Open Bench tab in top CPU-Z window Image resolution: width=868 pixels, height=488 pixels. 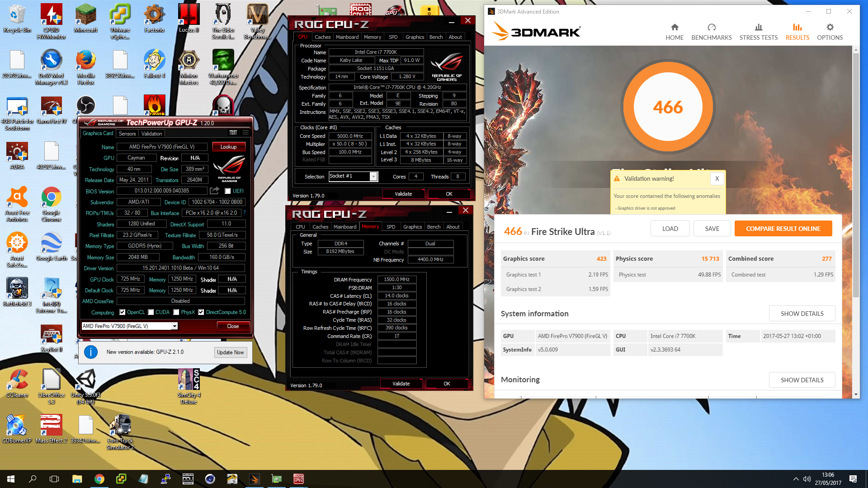436,37
